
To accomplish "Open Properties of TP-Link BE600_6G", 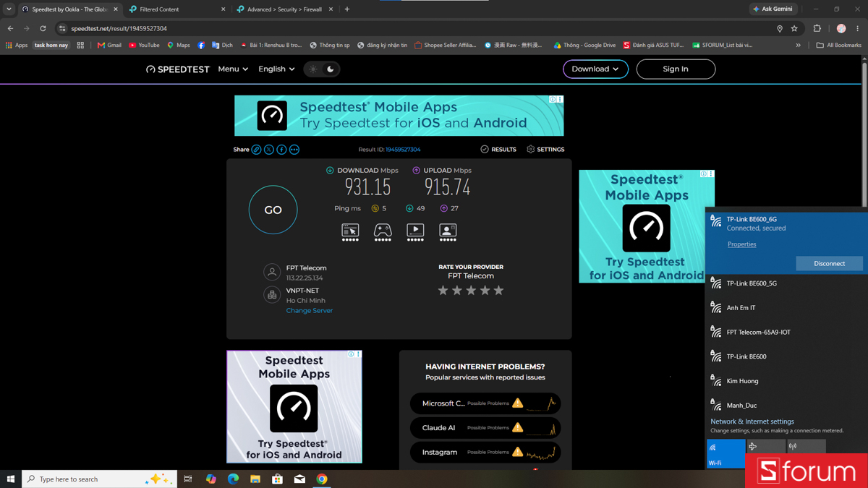I will [741, 244].
